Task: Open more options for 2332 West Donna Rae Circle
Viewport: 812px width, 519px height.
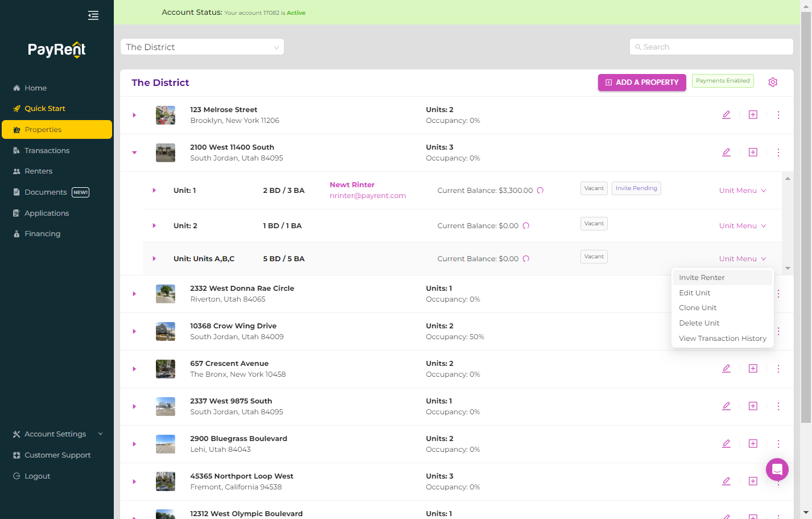Action: tap(778, 294)
